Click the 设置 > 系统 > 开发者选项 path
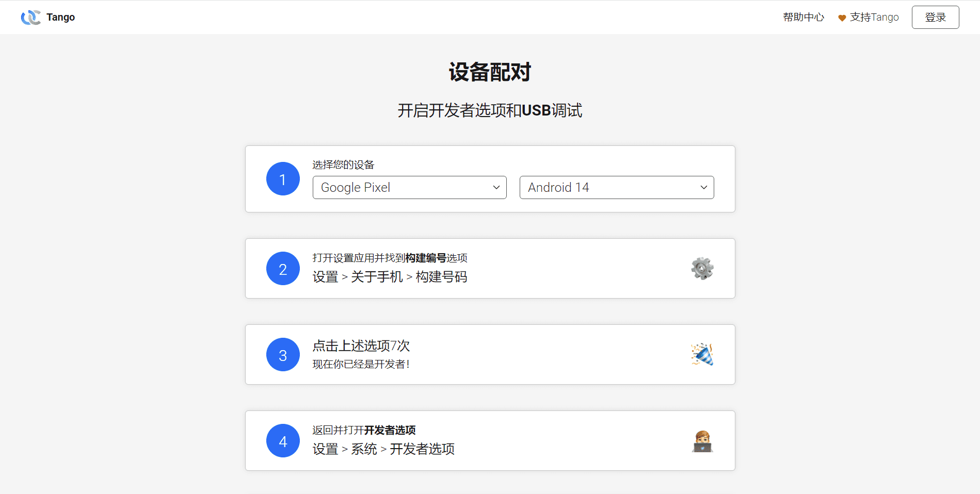This screenshot has width=980, height=494. [x=383, y=449]
